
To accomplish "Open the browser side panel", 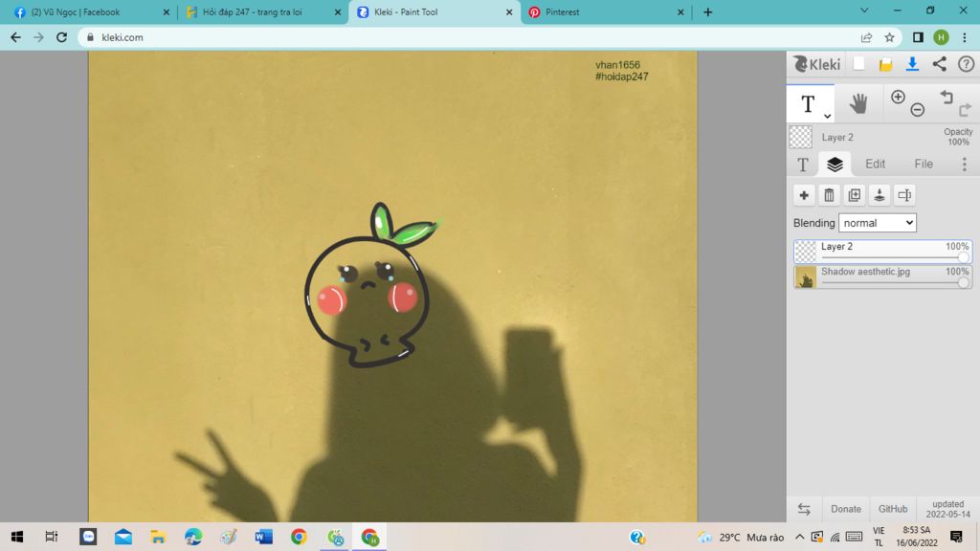I will (918, 37).
